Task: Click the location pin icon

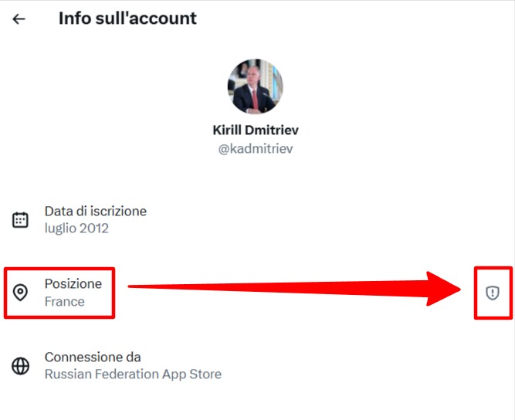Action: point(21,293)
